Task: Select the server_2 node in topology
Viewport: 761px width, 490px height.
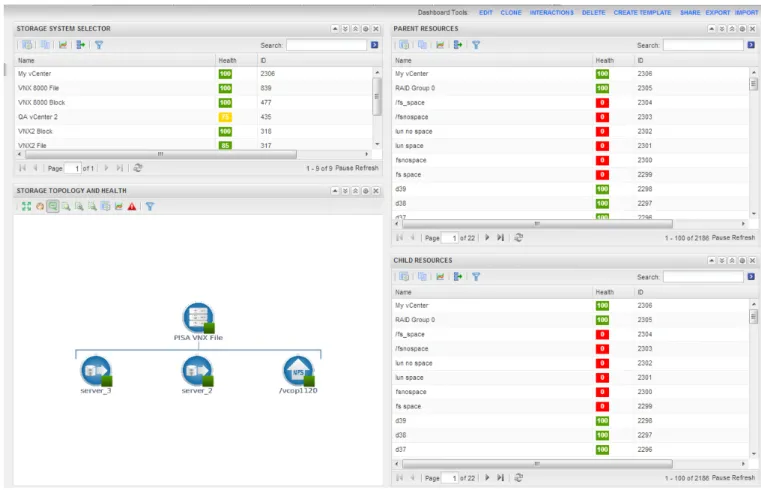Action: [197, 371]
